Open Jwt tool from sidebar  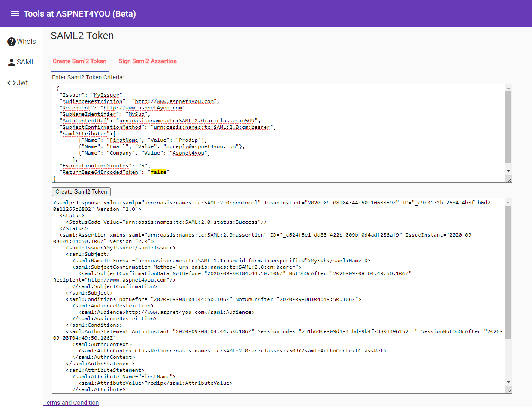pos(21,83)
